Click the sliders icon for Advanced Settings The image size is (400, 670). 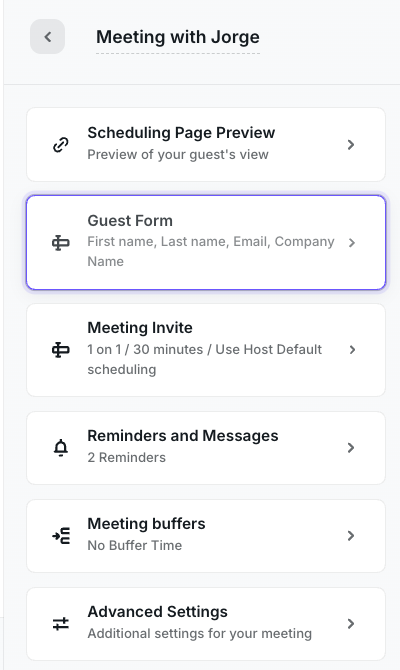(61, 624)
